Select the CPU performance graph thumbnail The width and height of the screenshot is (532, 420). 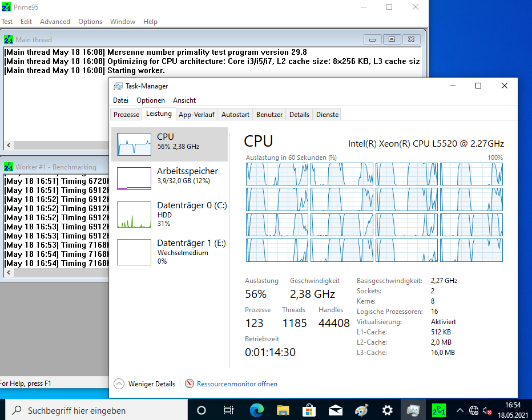click(x=134, y=144)
